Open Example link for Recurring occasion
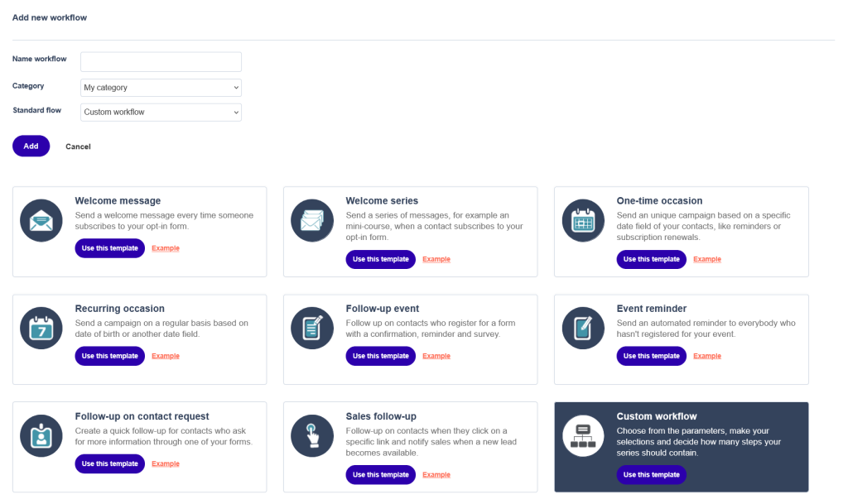This screenshot has height=504, width=848. tap(166, 356)
